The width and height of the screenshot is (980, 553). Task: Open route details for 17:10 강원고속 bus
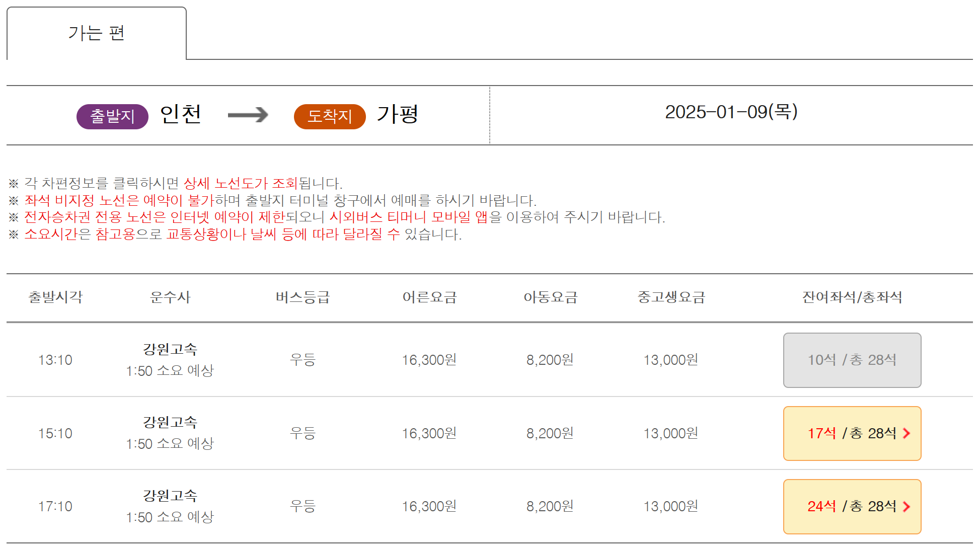click(x=170, y=496)
